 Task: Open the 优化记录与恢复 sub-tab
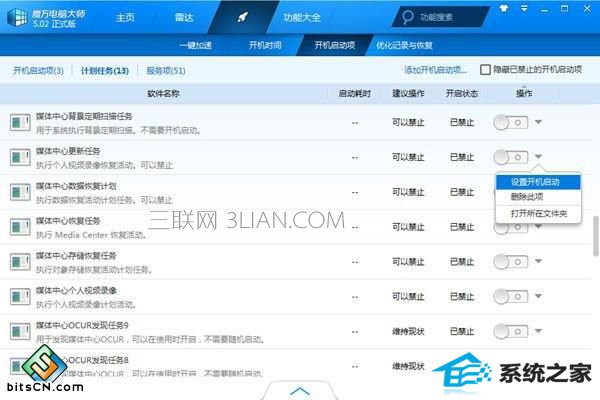404,45
